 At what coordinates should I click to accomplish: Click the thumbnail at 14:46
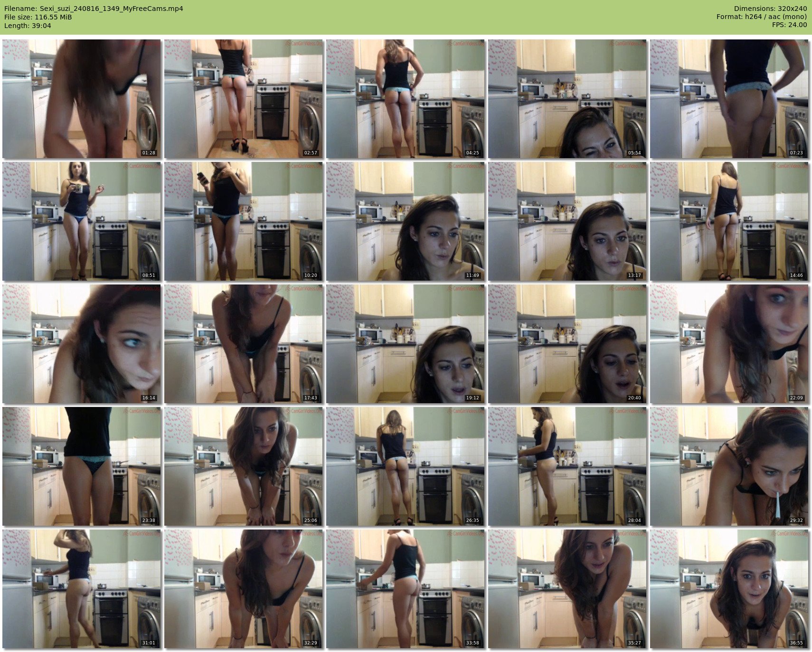point(729,221)
